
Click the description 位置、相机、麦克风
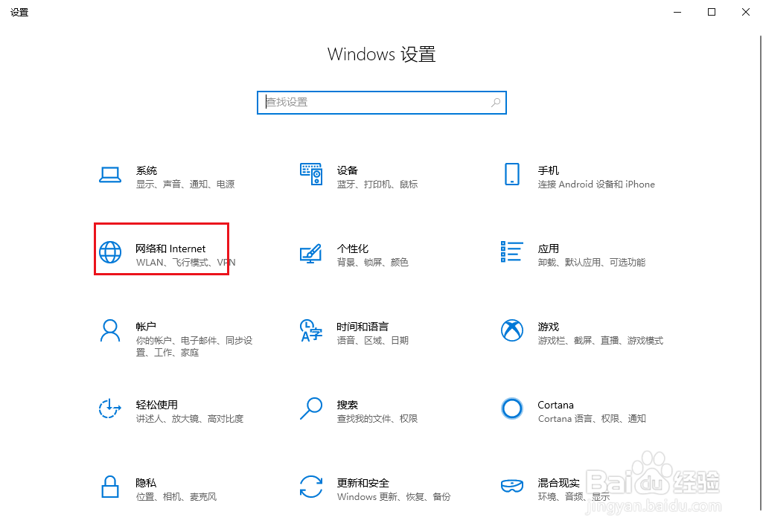[176, 497]
